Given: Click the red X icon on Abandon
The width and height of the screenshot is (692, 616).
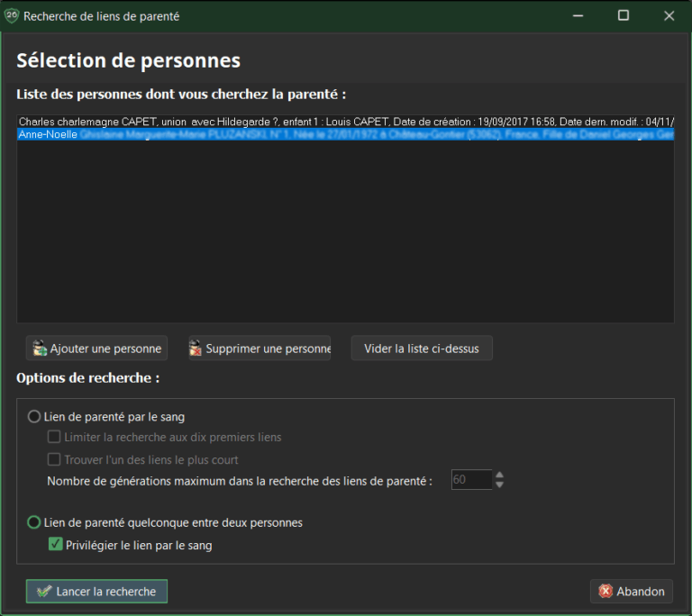Looking at the screenshot, I should [x=605, y=592].
